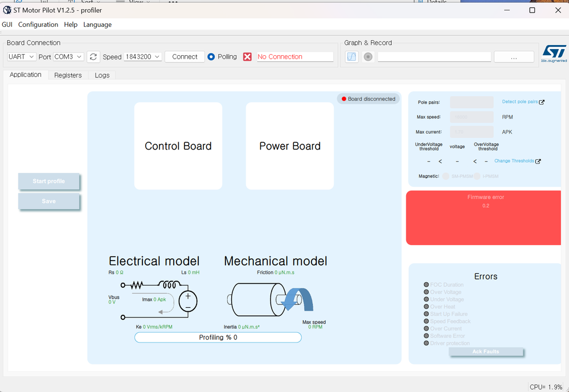The height and width of the screenshot is (392, 569).
Task: Click the electrical circuit voltage source symbol
Action: pyautogui.click(x=188, y=302)
